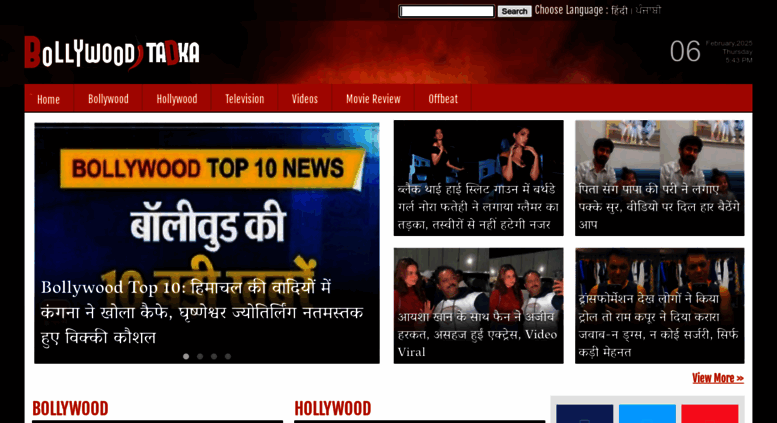The image size is (777, 423).
Task: Click the Search button
Action: [514, 11]
